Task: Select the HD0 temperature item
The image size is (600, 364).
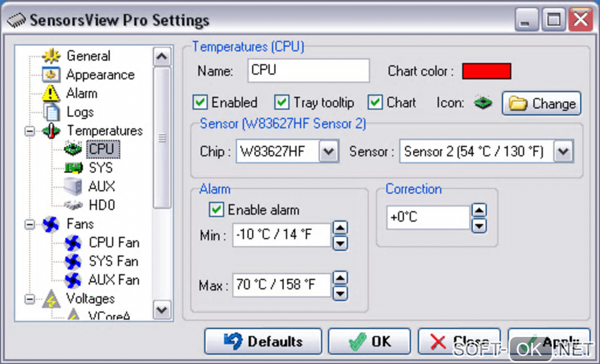Action: [102, 205]
